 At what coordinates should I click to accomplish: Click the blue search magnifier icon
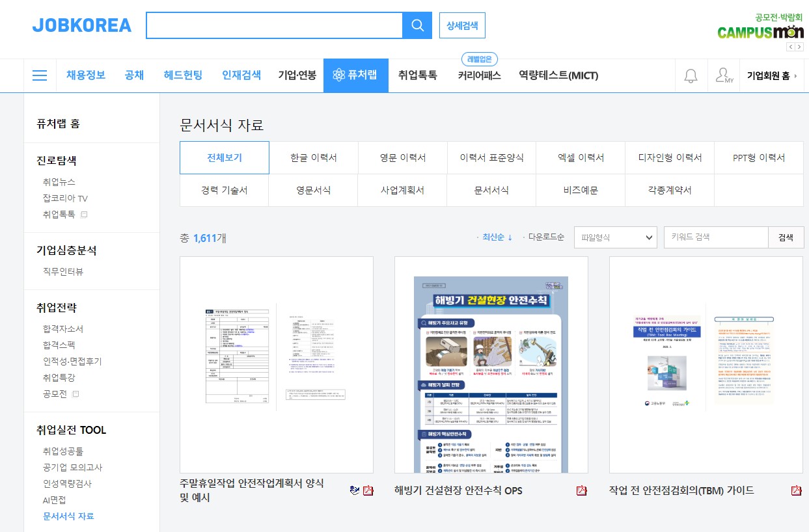pyautogui.click(x=417, y=25)
